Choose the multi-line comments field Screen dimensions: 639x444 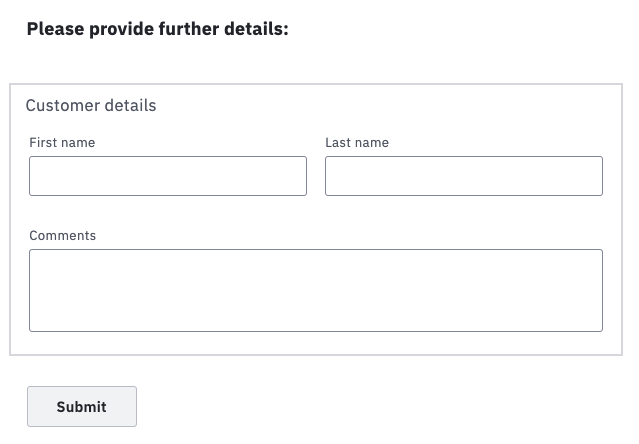(316, 290)
